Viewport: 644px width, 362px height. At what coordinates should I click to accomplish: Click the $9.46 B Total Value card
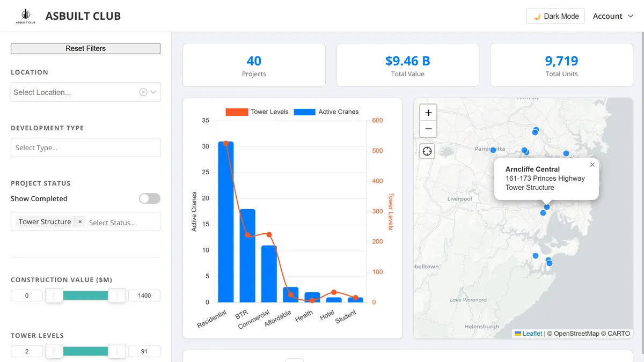[x=408, y=65]
